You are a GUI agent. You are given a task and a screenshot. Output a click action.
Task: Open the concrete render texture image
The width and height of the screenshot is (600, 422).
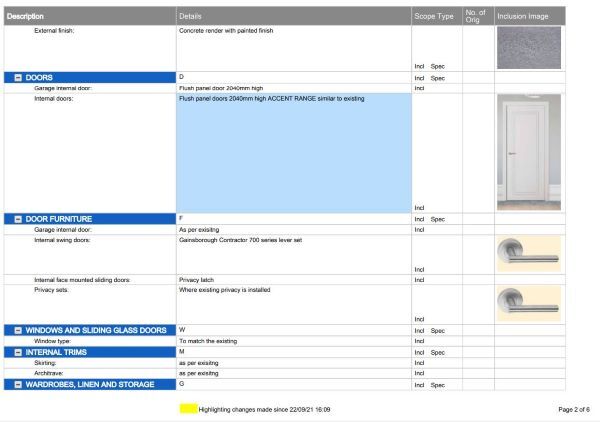tap(529, 48)
